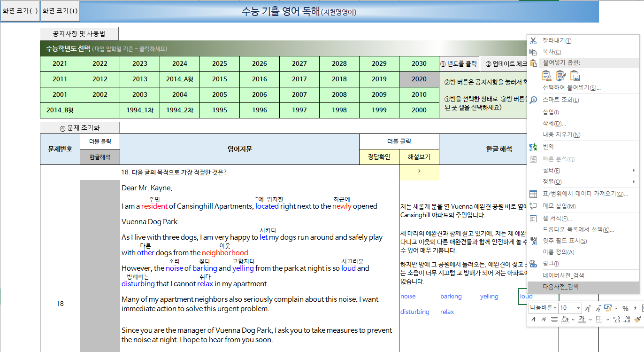Choose the paste as picture icon

coord(575,76)
